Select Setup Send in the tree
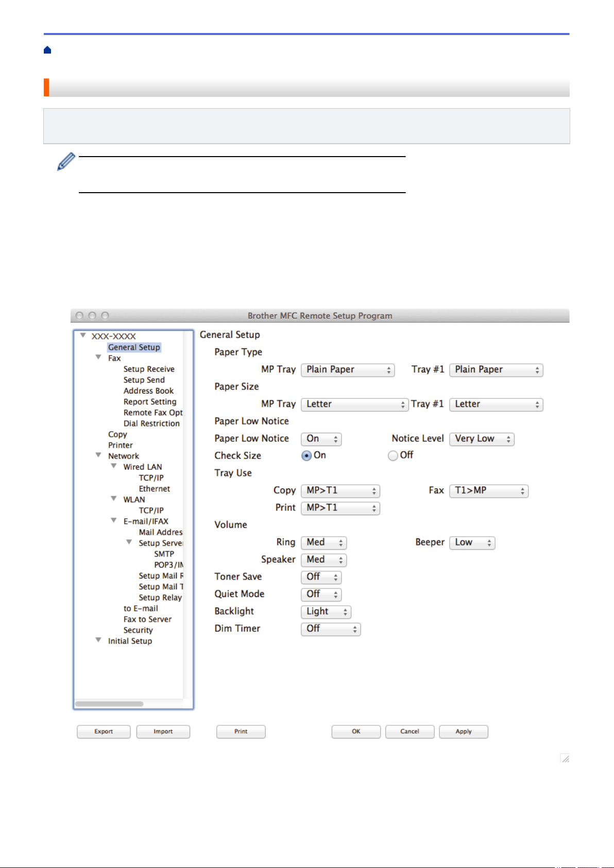 pyautogui.click(x=144, y=380)
